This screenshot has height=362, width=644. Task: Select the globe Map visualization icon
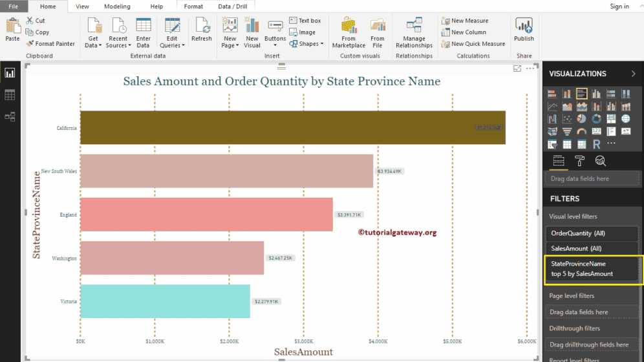[625, 119]
